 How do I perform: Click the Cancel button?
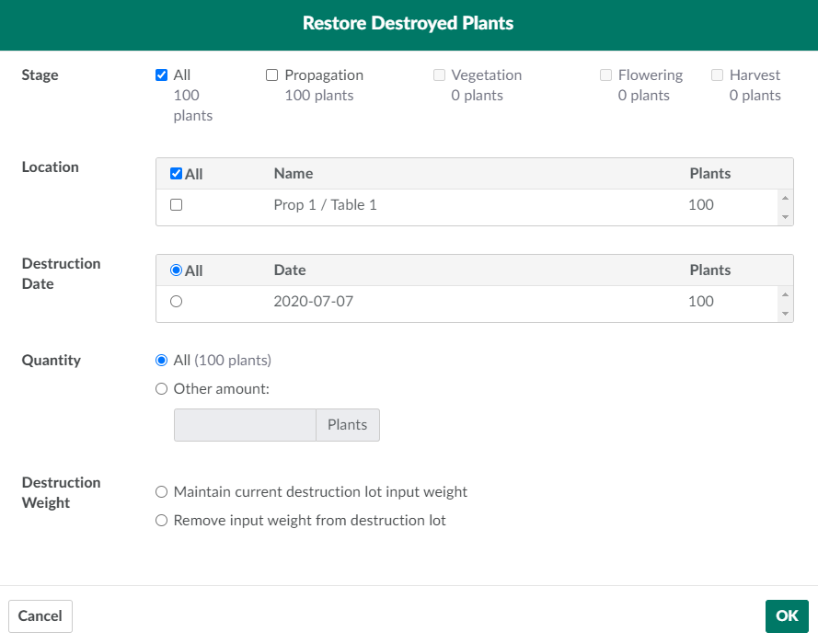coord(40,616)
